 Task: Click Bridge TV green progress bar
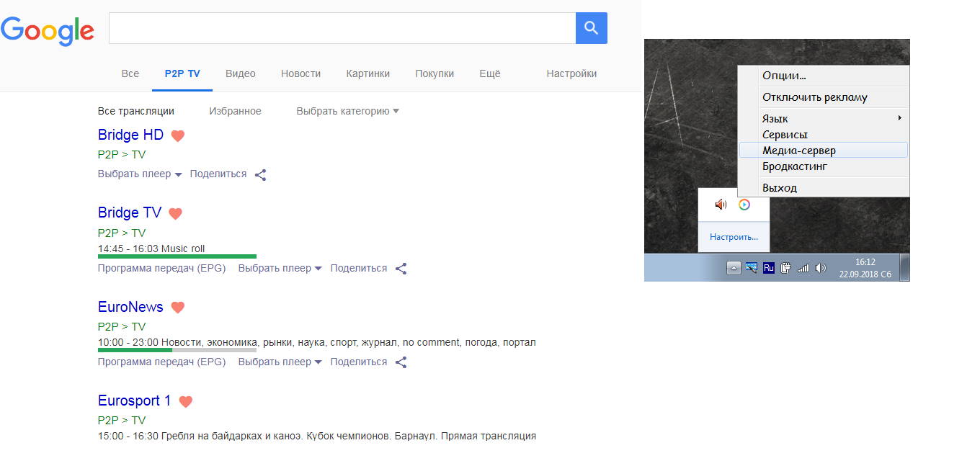[177, 256]
